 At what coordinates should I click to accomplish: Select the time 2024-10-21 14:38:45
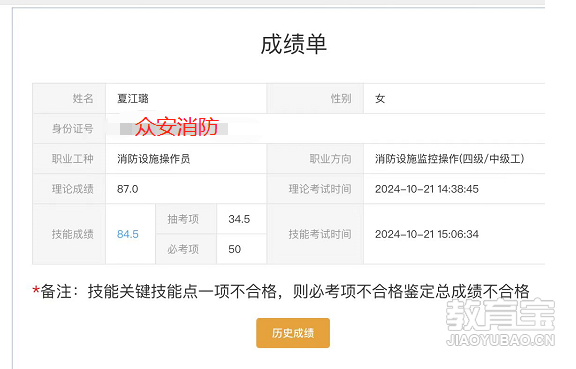pos(426,189)
